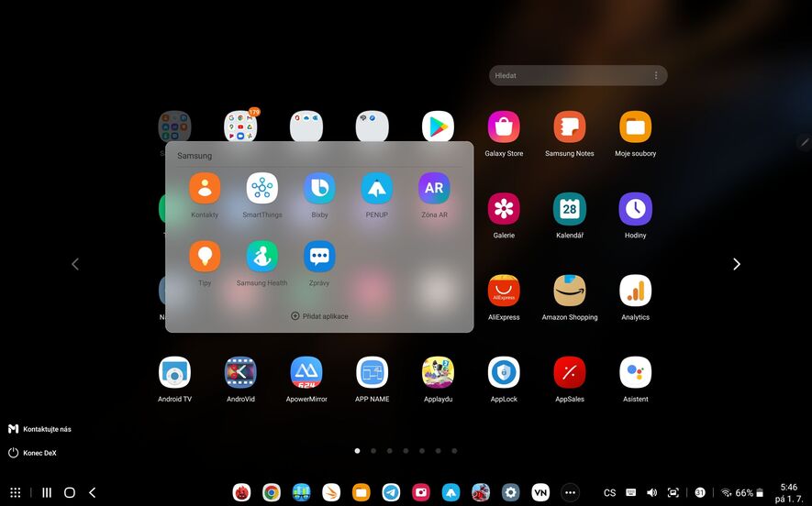Open search bar three-dot options menu

point(656,75)
